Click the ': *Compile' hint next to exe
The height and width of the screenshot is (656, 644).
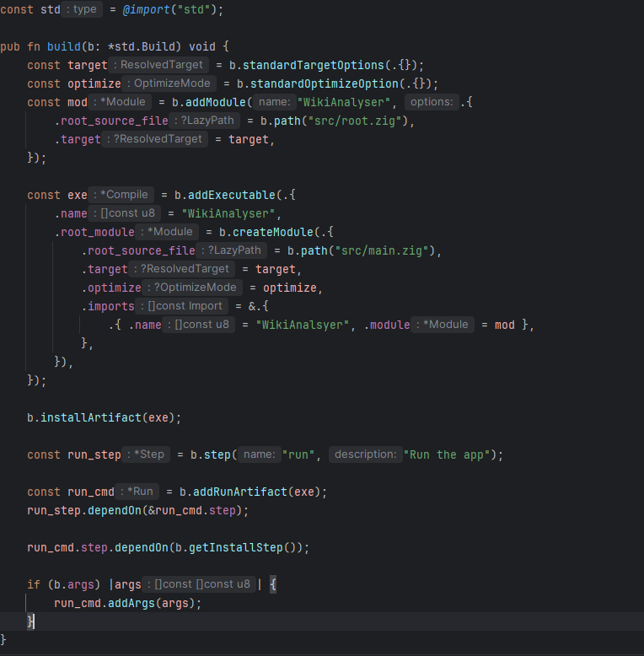123,195
